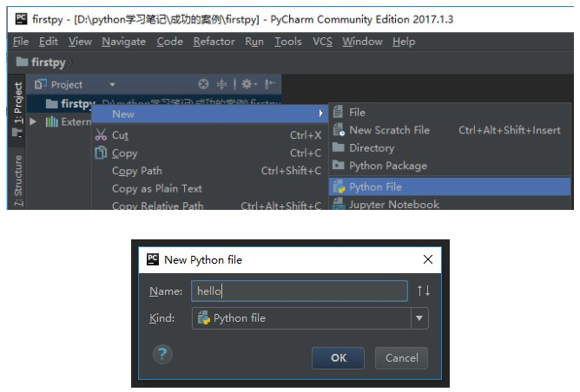Select Python Package in New submenu
580x392 pixels.
point(450,165)
